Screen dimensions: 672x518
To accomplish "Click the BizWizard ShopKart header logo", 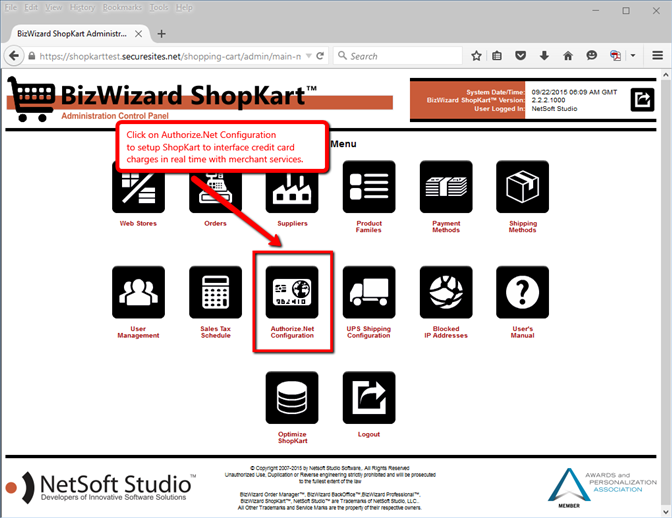I will 199,99.
